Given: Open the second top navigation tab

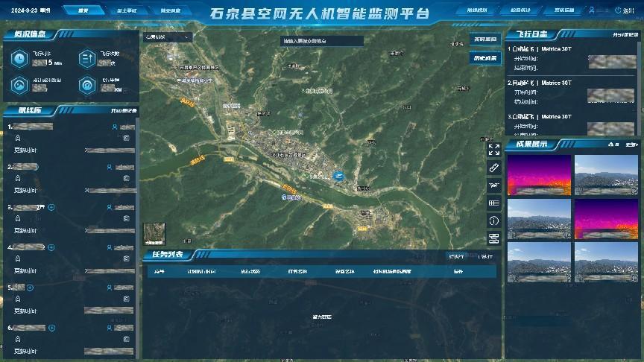Looking at the screenshot, I should tap(127, 11).
